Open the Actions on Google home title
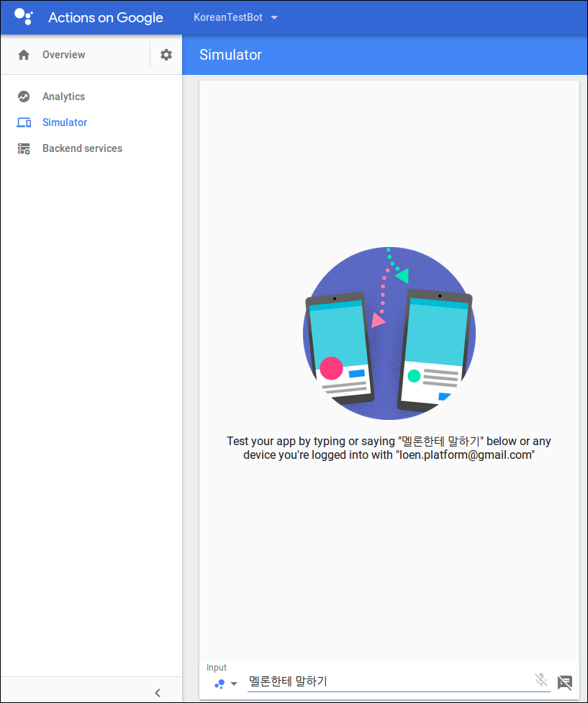This screenshot has height=703, width=588. [x=106, y=17]
